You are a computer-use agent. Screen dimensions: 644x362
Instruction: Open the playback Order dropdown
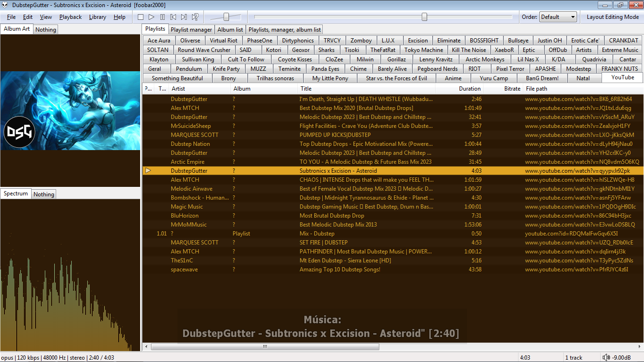pos(558,17)
